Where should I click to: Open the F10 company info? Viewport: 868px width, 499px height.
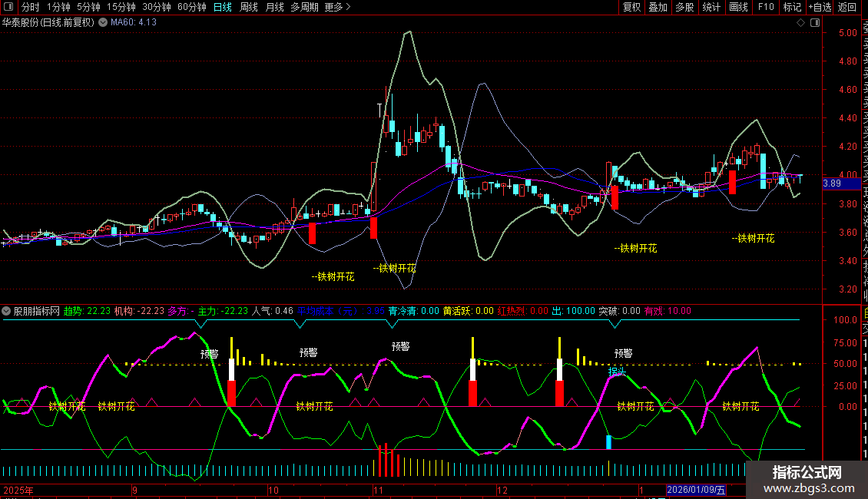[x=766, y=8]
